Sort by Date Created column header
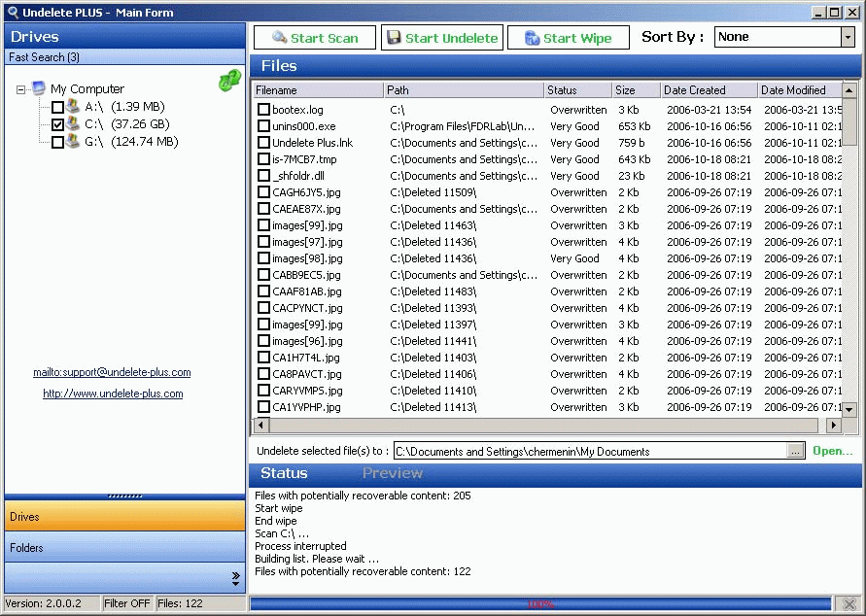 click(x=709, y=90)
